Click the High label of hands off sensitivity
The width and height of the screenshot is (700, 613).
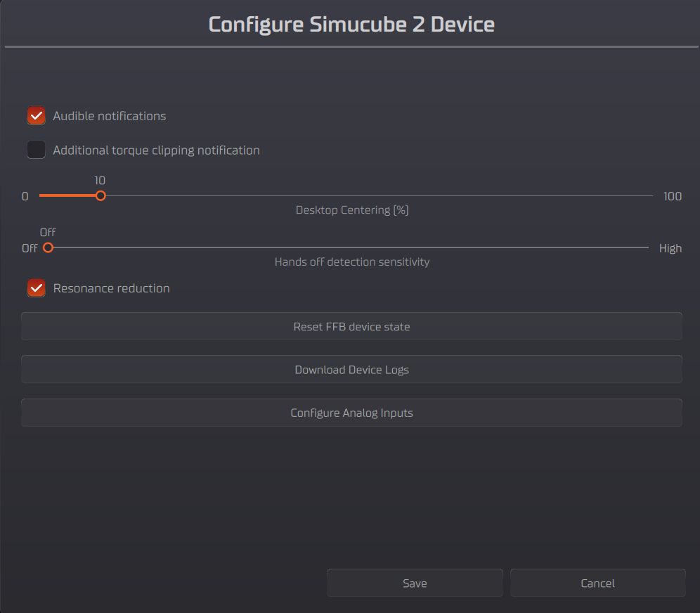(x=670, y=248)
